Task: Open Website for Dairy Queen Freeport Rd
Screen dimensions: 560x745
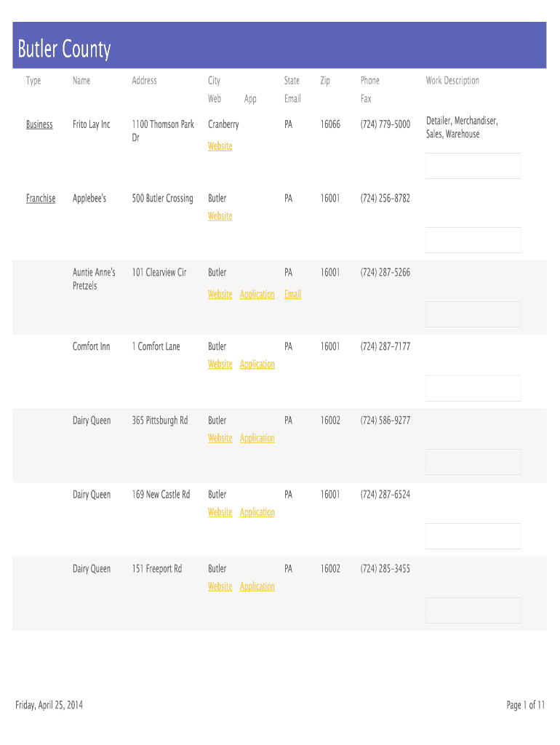Action: 220,587
